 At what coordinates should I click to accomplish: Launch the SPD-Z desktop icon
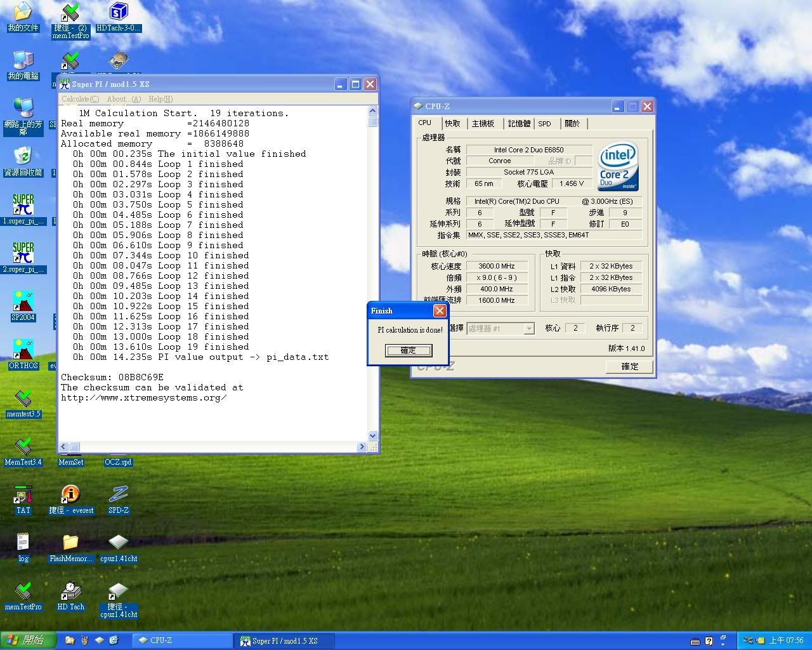(119, 500)
